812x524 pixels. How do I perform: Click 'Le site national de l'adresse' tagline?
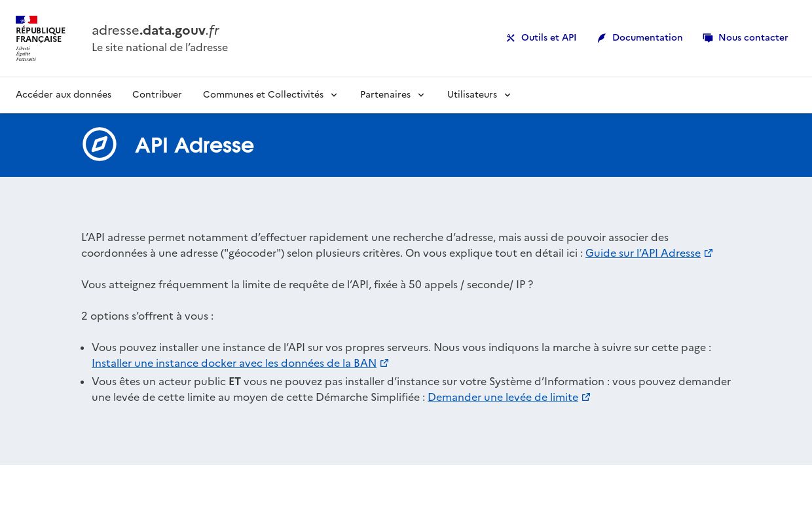pos(160,47)
